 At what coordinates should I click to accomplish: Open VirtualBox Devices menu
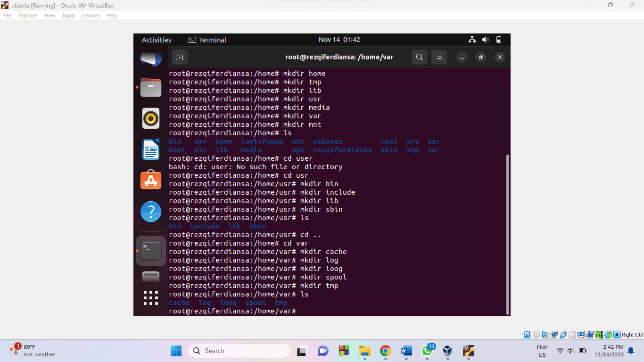point(91,16)
